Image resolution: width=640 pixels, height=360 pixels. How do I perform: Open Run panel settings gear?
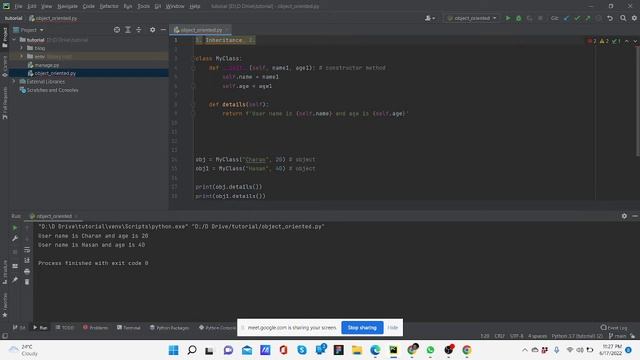click(x=624, y=216)
